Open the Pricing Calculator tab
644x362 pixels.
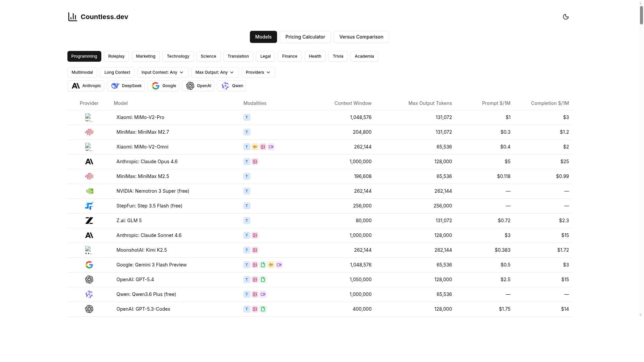click(x=305, y=37)
